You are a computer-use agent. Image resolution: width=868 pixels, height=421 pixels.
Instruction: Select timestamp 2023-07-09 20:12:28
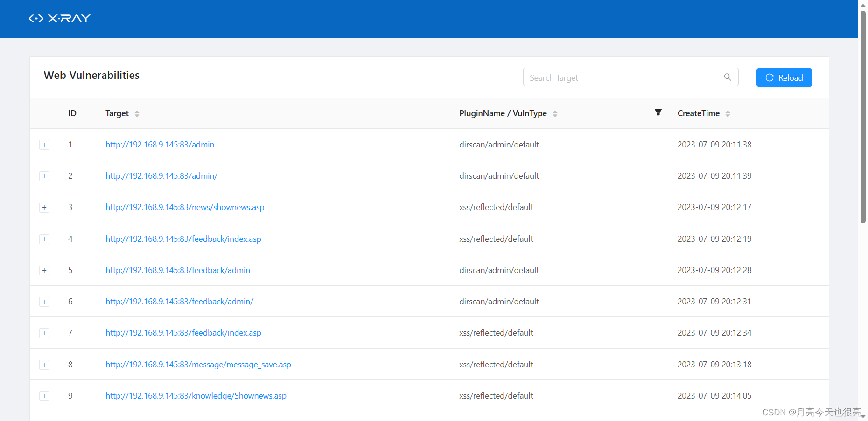(x=714, y=270)
